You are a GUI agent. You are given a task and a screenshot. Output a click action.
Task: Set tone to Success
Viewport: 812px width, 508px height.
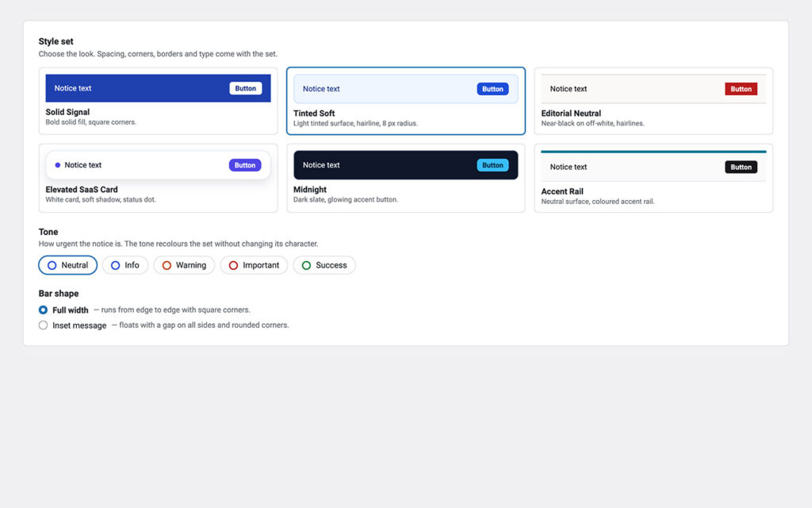point(324,265)
